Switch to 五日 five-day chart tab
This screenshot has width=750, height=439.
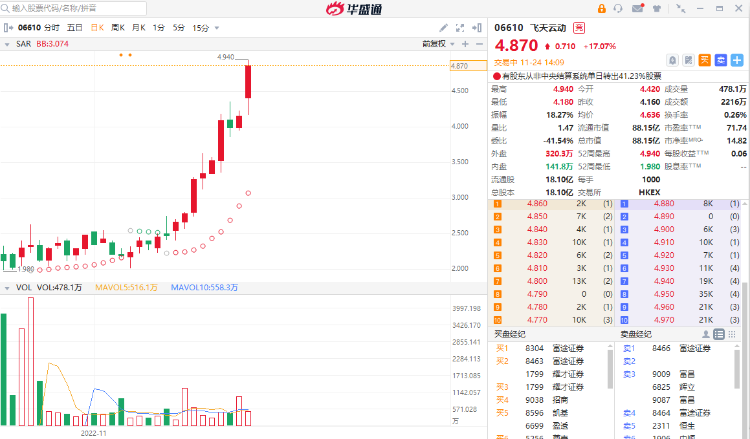click(75, 28)
